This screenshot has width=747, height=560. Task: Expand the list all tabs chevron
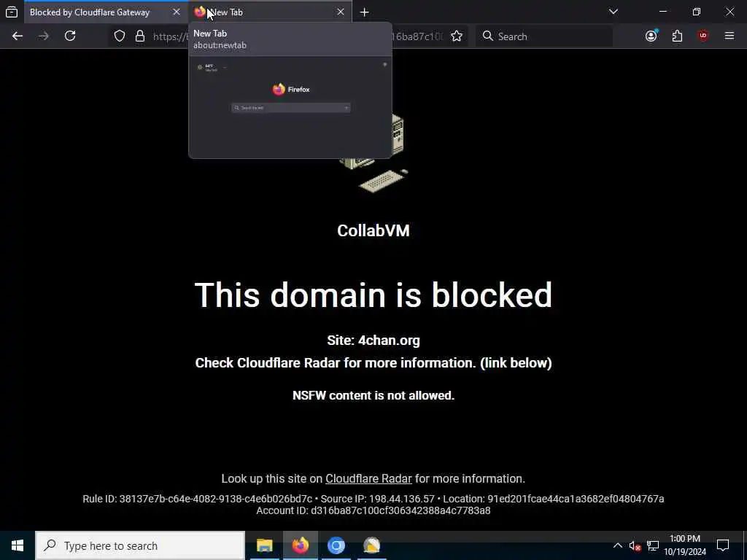tap(613, 12)
